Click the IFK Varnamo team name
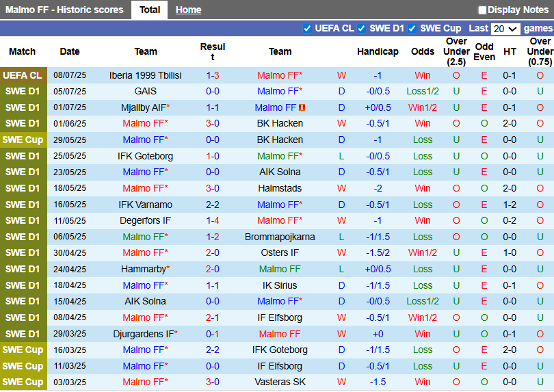This screenshot has height=392, width=554. click(x=145, y=205)
